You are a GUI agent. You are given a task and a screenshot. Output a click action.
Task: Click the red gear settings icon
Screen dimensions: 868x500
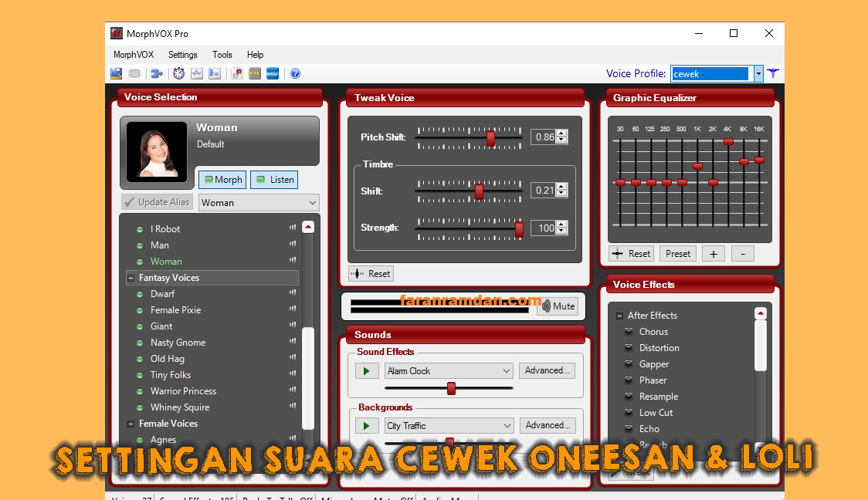(x=237, y=73)
